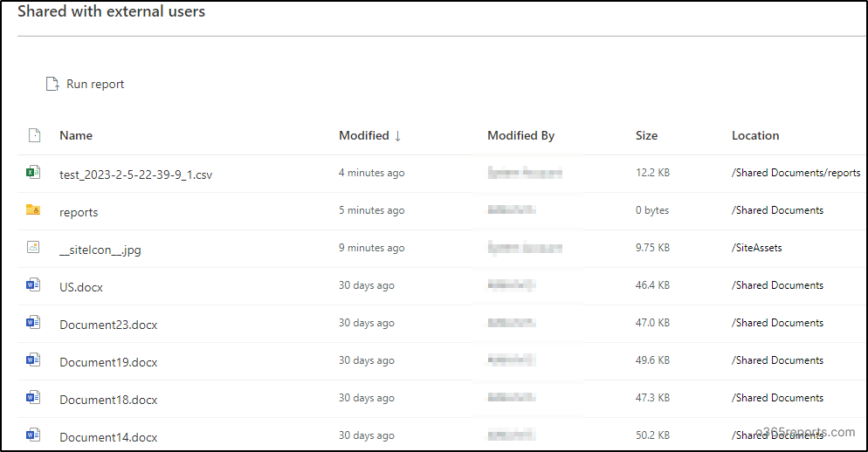Open the US.docx document
Viewport: 868px width, 452px height.
click(x=81, y=287)
